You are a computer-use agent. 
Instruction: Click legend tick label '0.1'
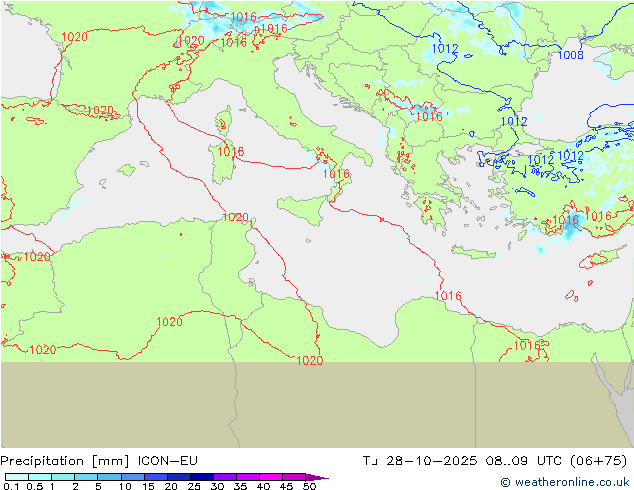11,486
